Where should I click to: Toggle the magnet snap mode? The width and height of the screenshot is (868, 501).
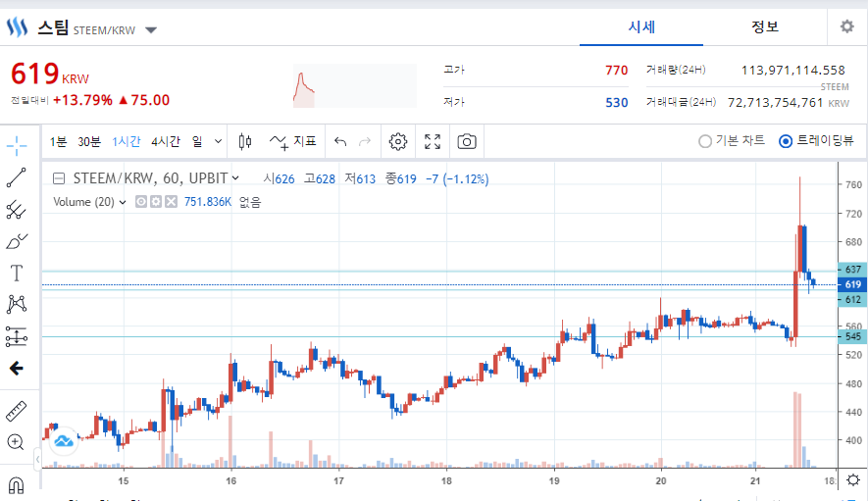coord(16,485)
